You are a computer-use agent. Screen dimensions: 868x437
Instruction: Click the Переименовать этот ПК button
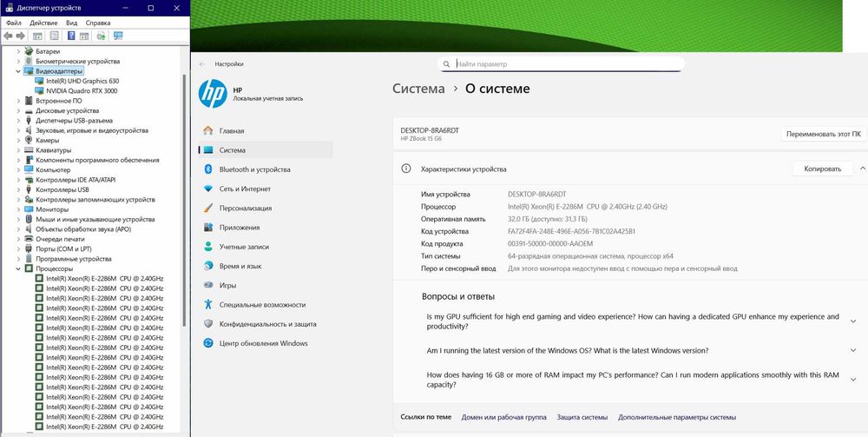point(824,134)
